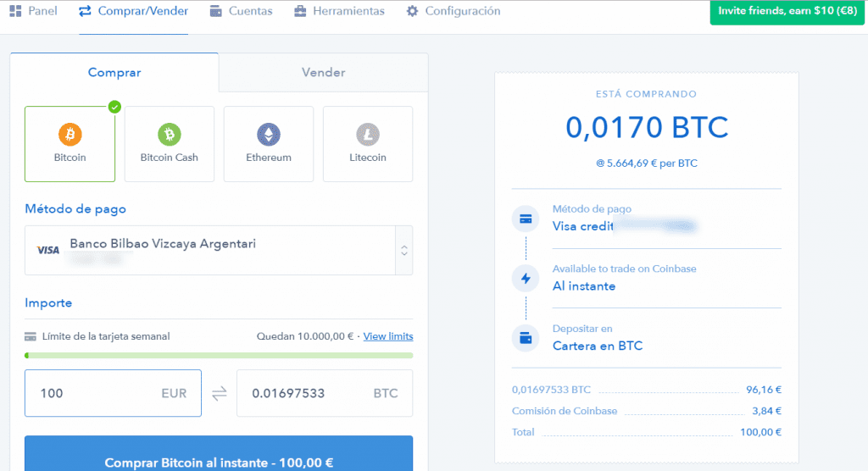Click the gray Litecoin logo icon
This screenshot has width=868, height=471.
coord(368,135)
